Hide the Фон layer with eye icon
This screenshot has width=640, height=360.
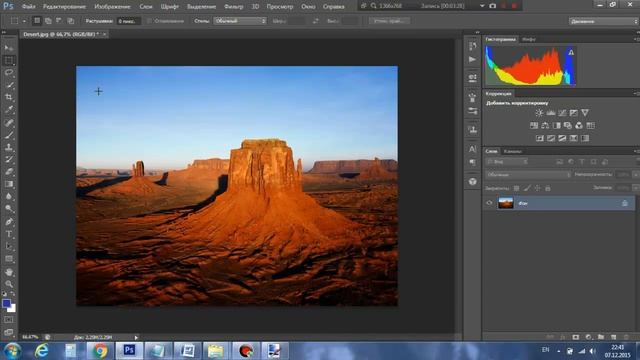[x=489, y=203]
